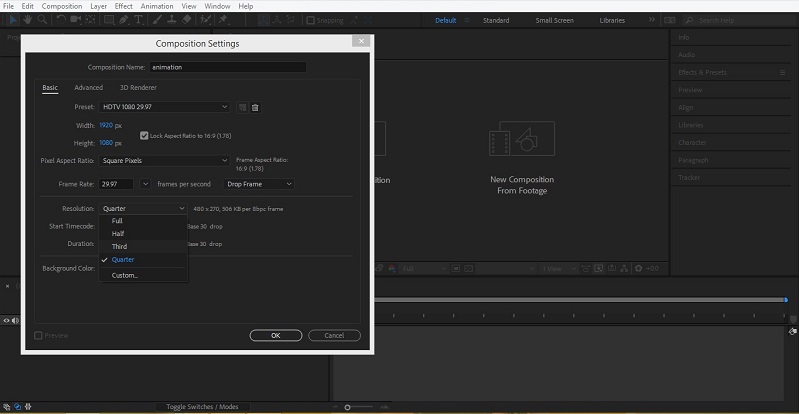Click OK in Composition Settings

pos(276,335)
